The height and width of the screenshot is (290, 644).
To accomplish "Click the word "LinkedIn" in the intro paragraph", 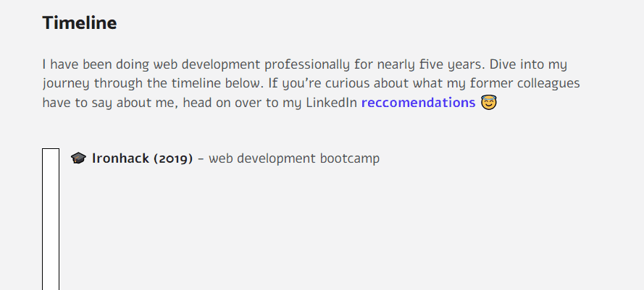I will click(332, 103).
